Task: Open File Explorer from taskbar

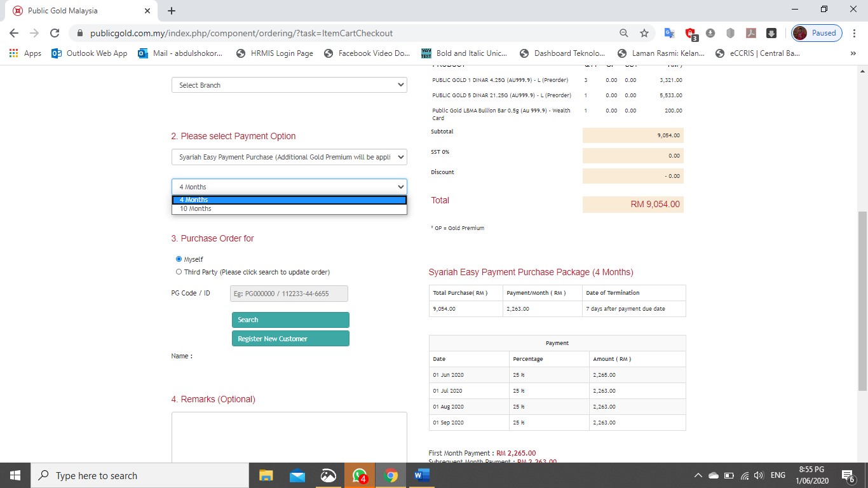Action: [266, 475]
